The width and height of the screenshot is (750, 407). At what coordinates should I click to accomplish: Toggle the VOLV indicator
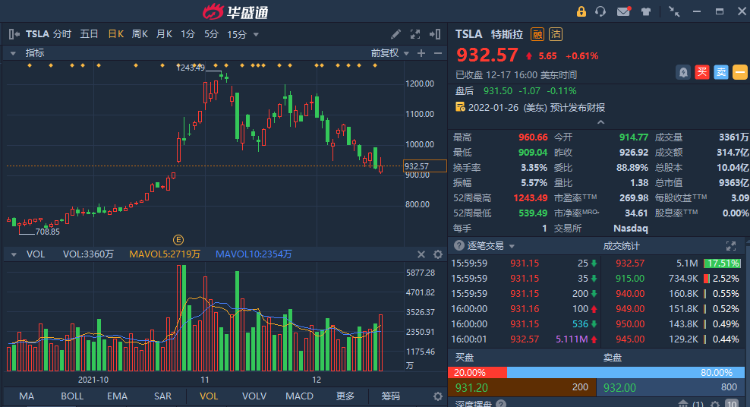coord(254,396)
